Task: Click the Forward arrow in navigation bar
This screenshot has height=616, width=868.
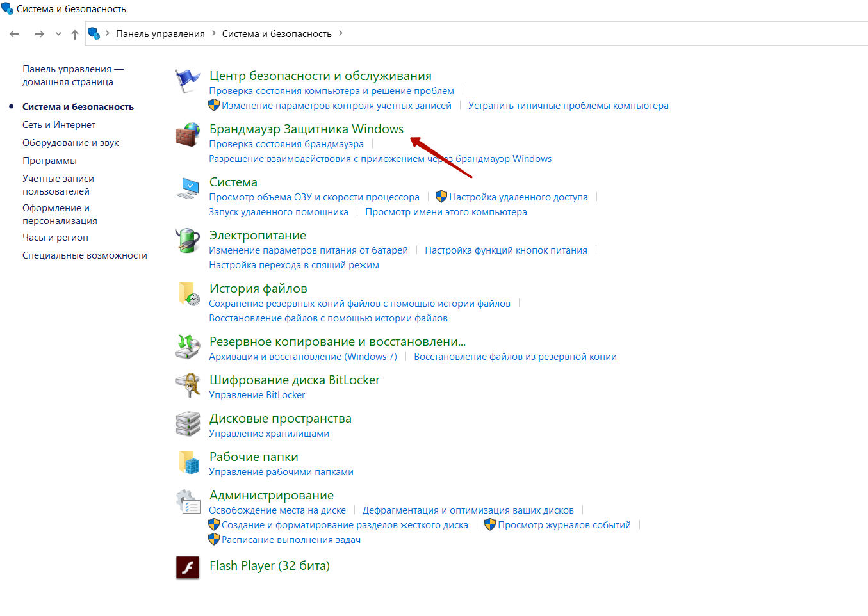Action: click(x=39, y=34)
